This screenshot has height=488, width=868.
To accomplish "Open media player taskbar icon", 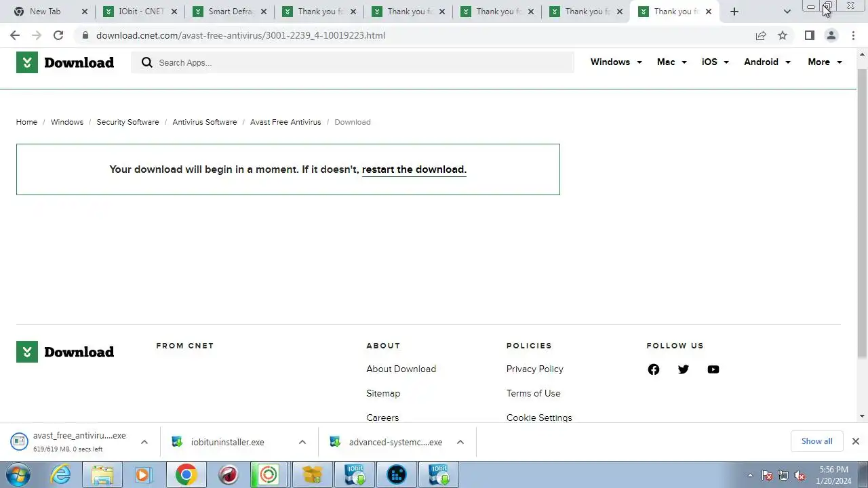I will pyautogui.click(x=143, y=474).
